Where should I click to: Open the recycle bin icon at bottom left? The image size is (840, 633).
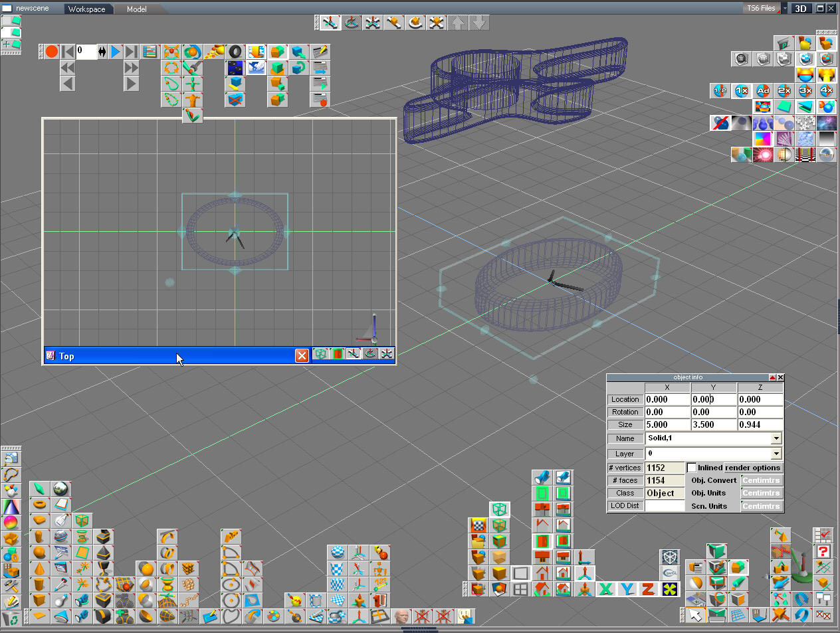(x=11, y=618)
